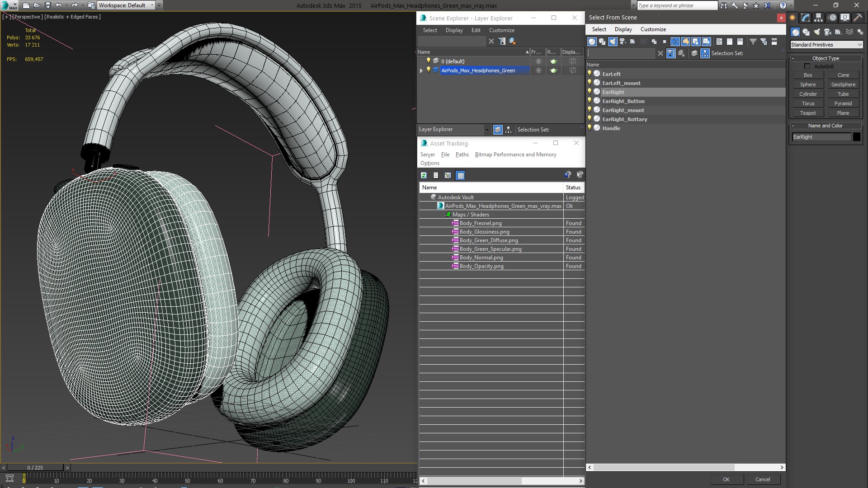Toggle visibility bulb of Handle object
Image resolution: width=868 pixels, height=488 pixels.
pos(590,128)
